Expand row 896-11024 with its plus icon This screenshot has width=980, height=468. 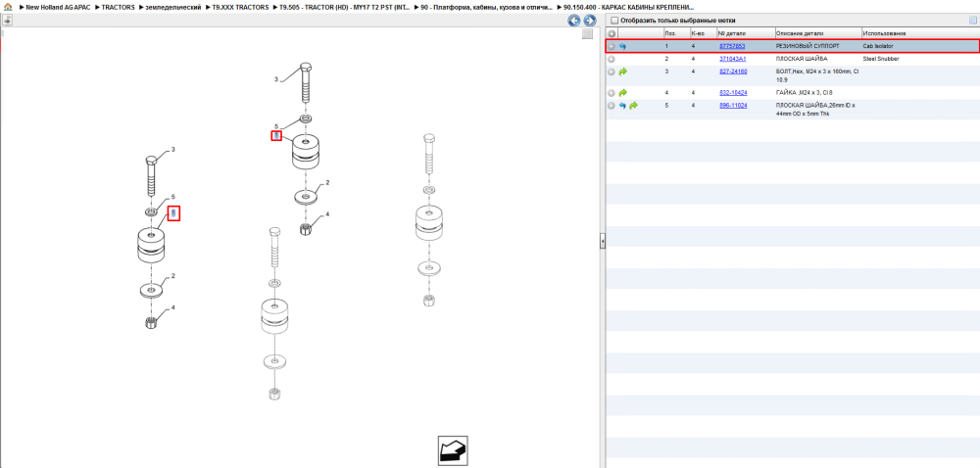tap(612, 106)
